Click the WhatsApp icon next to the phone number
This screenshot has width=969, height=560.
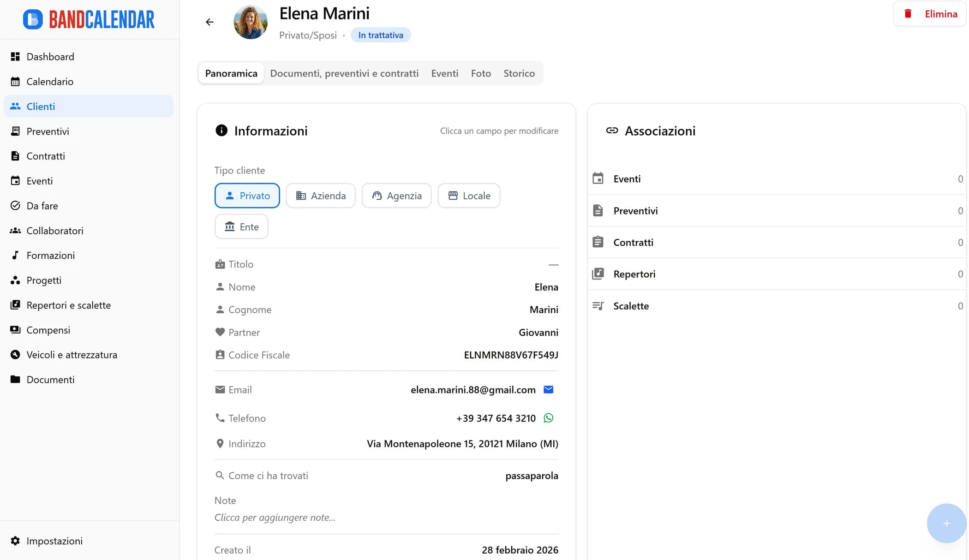548,418
